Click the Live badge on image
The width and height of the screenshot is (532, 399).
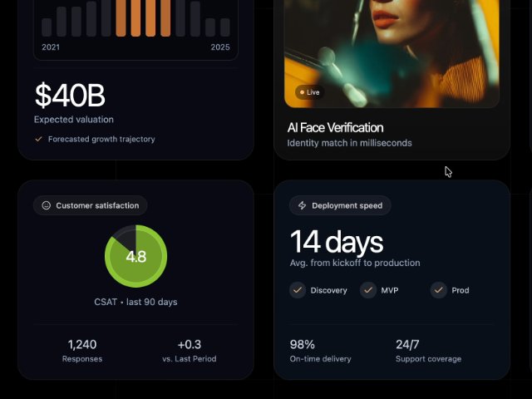309,92
